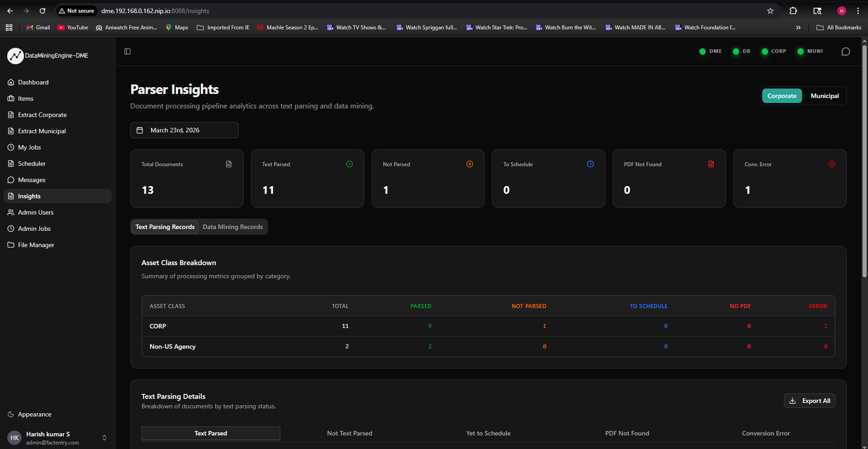Click the PDF Not Found file icon
868x449 pixels.
click(711, 164)
